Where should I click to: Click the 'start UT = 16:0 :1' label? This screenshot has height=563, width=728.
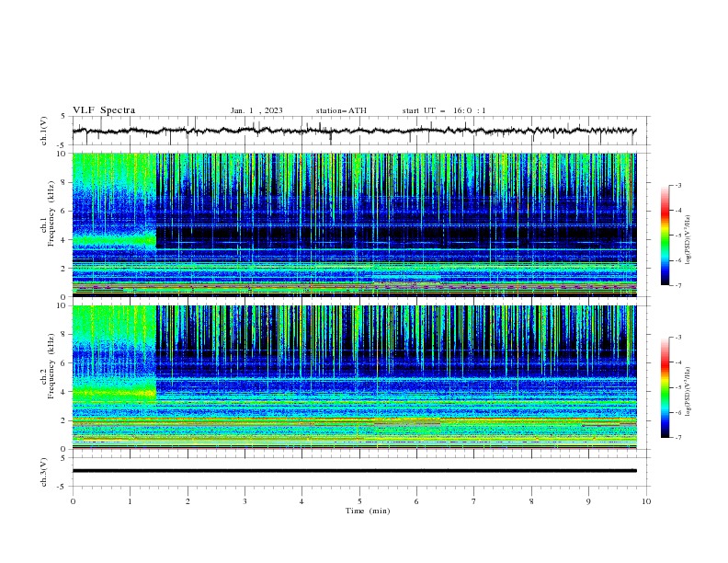pyautogui.click(x=444, y=110)
